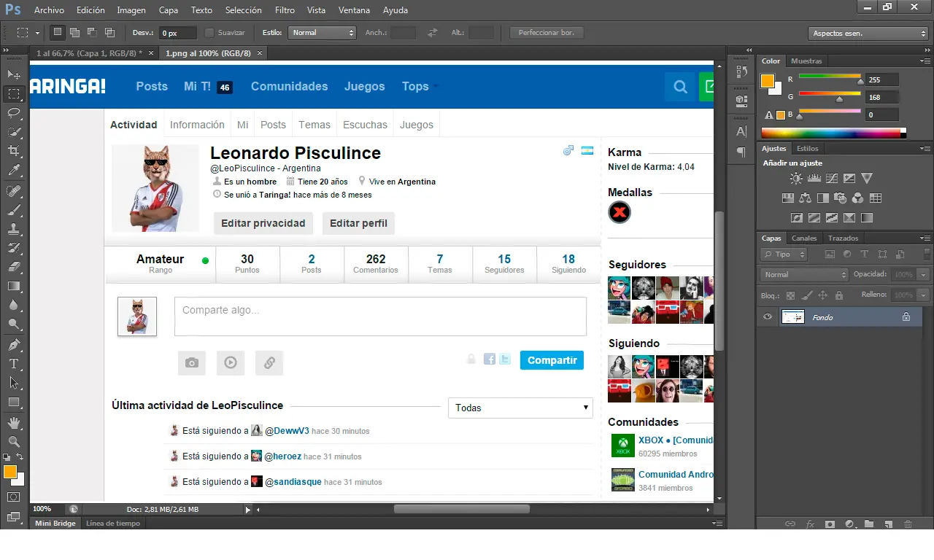Viewport: 934px width, 560px height.
Task: Click the Perfeccionar borde button
Action: 547,33
